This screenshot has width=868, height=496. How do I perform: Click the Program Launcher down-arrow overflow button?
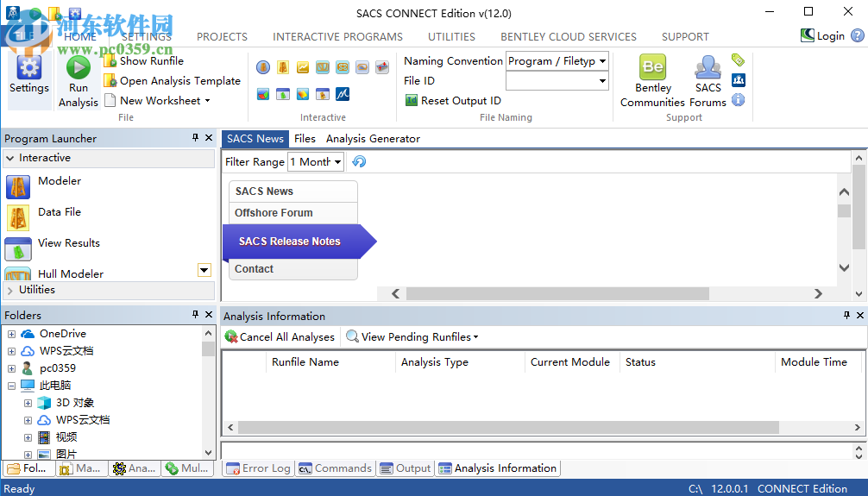pos(204,270)
